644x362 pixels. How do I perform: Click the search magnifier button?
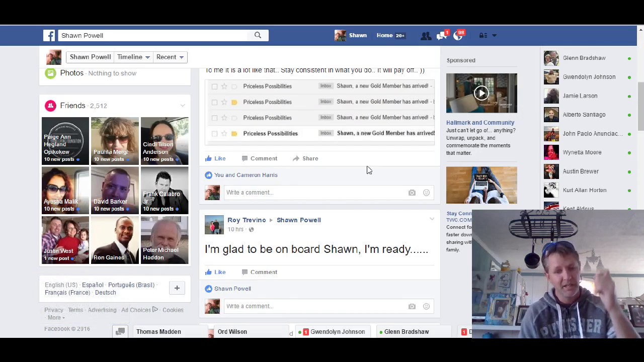(258, 35)
